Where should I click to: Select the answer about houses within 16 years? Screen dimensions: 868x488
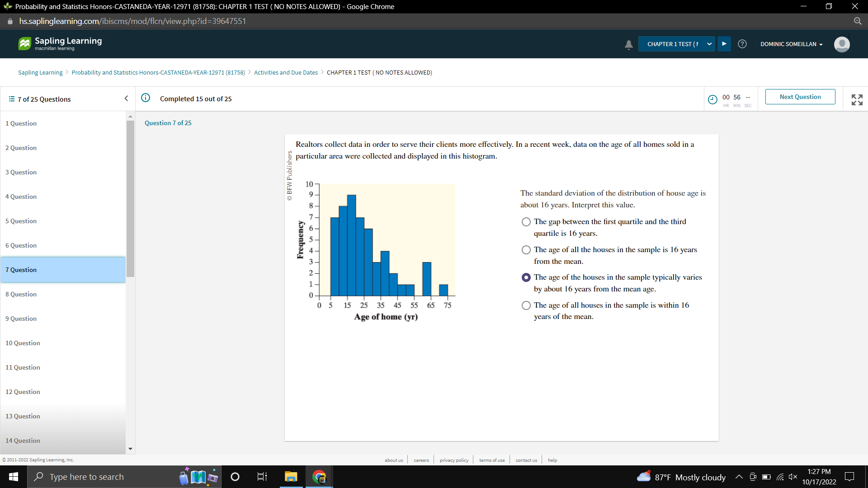(526, 305)
